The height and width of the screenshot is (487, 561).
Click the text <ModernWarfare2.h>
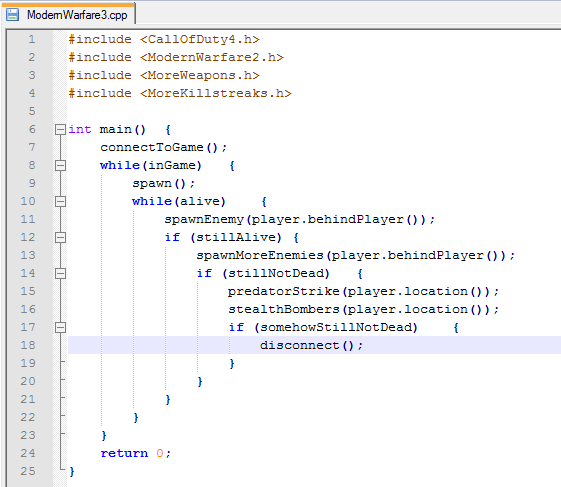[212, 57]
